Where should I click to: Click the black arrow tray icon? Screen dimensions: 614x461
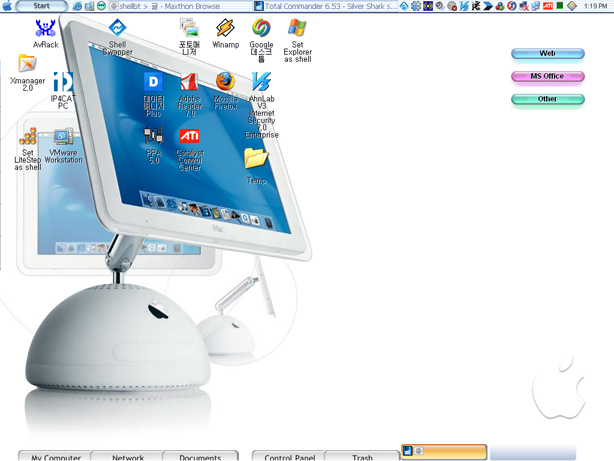[488, 6]
